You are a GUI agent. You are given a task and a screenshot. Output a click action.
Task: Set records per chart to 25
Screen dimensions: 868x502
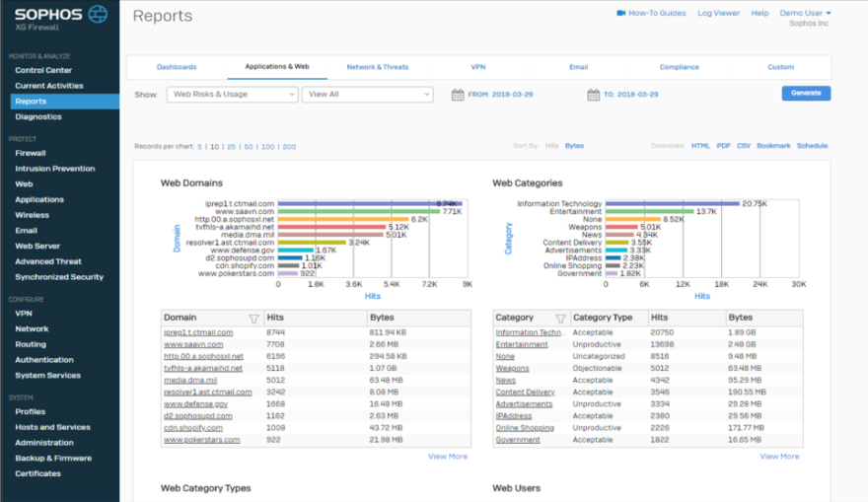pos(231,146)
